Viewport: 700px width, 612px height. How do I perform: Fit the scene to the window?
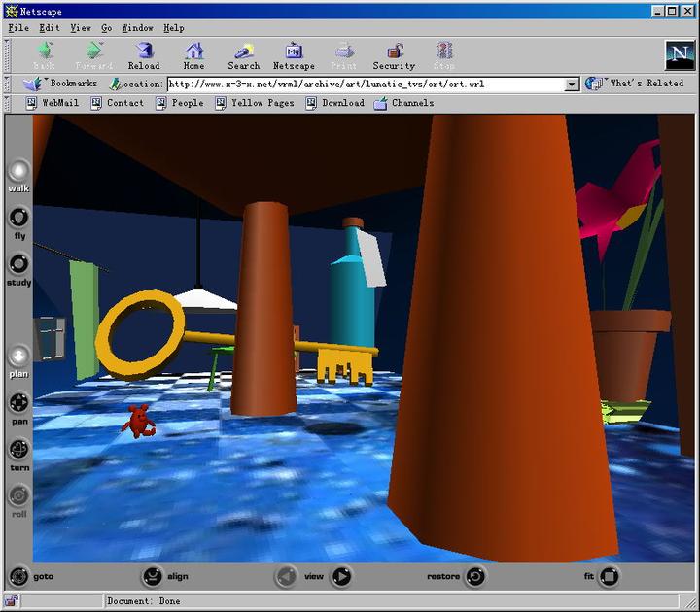(x=608, y=577)
